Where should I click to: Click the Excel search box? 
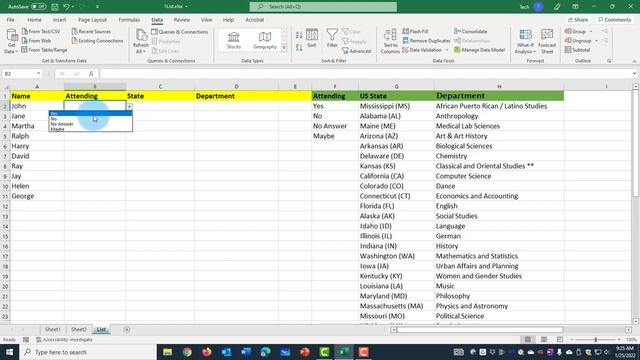click(323, 7)
